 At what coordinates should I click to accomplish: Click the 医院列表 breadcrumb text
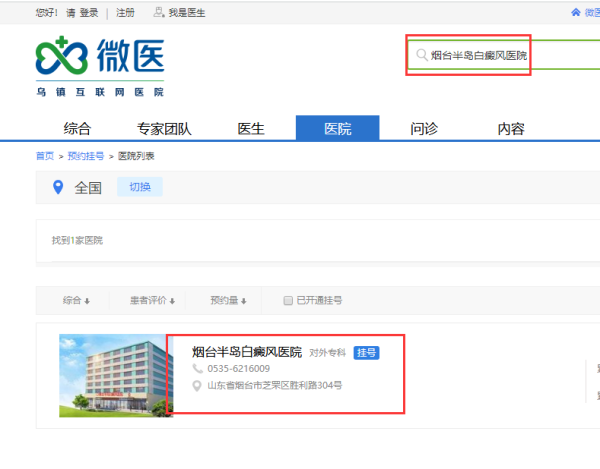pos(136,156)
